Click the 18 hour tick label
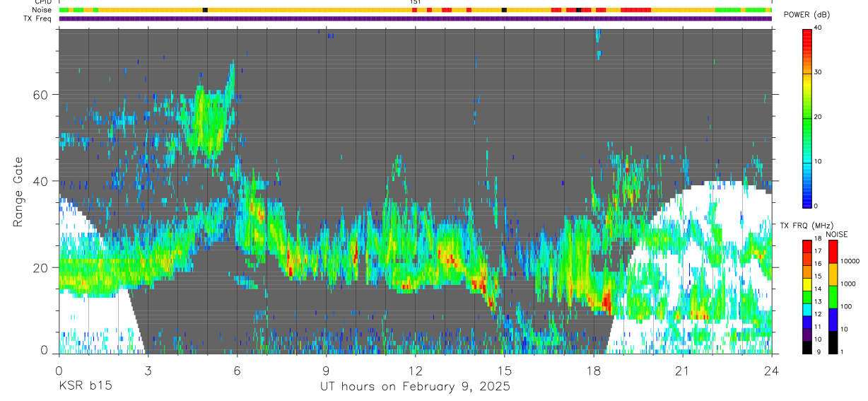The height and width of the screenshot is (401, 868). (593, 369)
